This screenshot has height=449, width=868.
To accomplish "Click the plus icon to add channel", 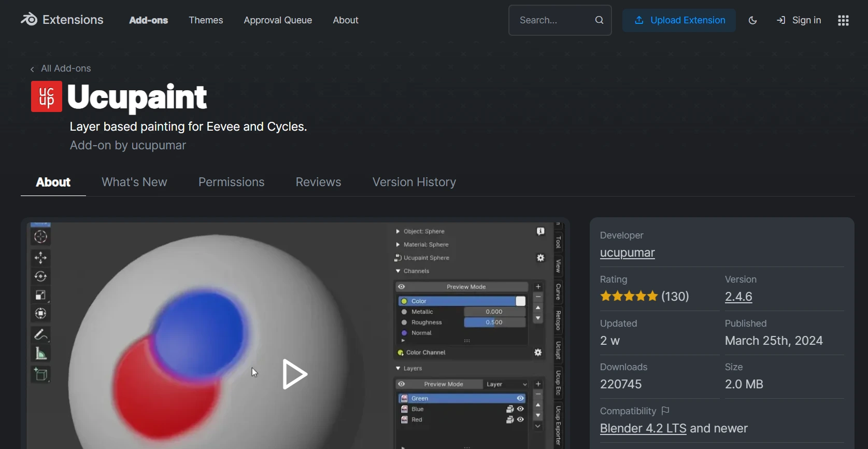I will coord(538,287).
